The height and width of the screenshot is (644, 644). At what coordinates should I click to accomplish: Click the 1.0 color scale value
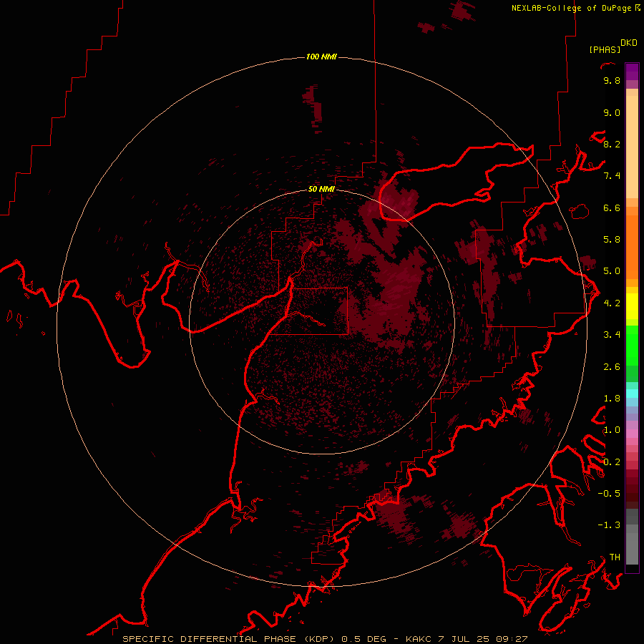pos(612,430)
